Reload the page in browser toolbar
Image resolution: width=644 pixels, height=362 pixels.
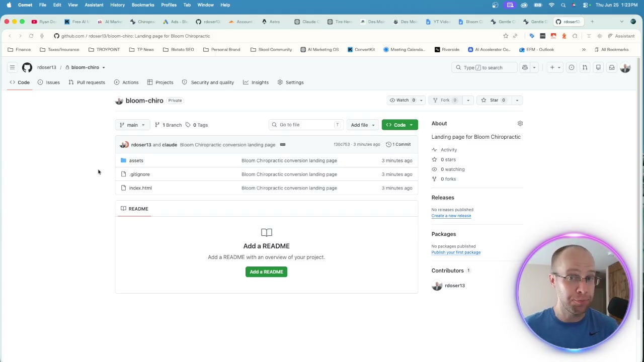pyautogui.click(x=31, y=36)
